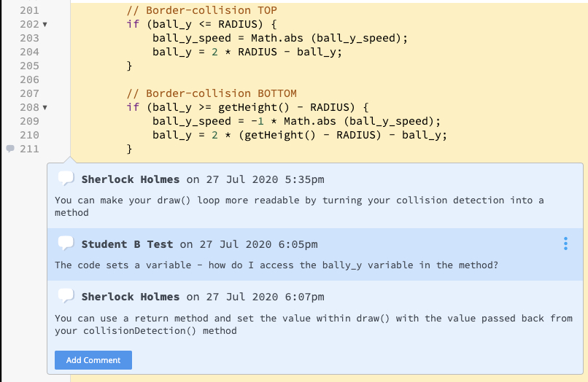Click Sherlock Holmes name on 6:07pm comment
This screenshot has height=382, width=588.
click(130, 297)
